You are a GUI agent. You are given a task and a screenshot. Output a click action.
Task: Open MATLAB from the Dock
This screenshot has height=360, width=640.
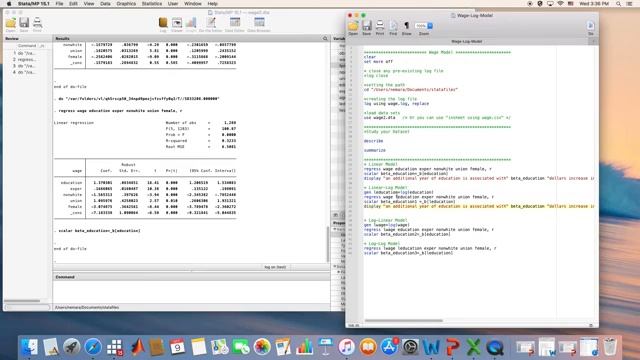pos(137,347)
